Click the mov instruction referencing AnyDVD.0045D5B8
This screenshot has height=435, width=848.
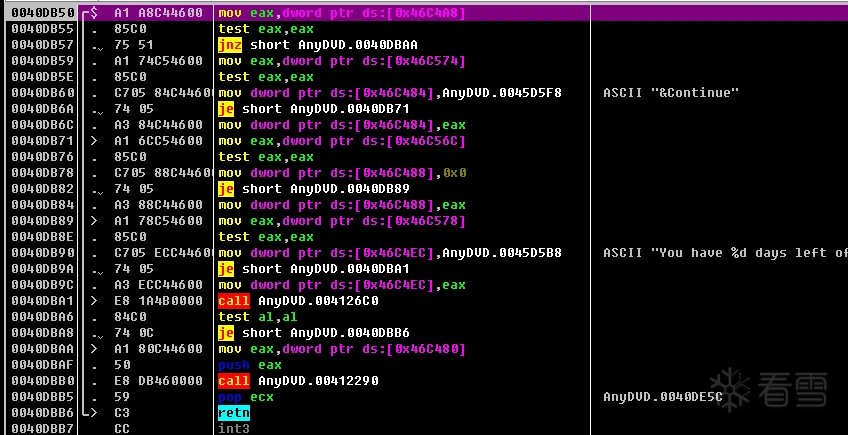[389, 253]
